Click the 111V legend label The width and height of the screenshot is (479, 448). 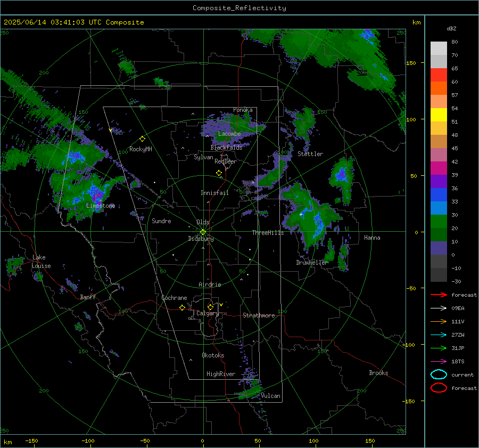(x=458, y=321)
